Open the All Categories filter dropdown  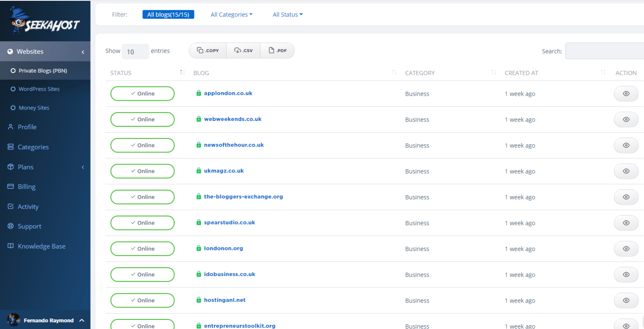pyautogui.click(x=231, y=15)
